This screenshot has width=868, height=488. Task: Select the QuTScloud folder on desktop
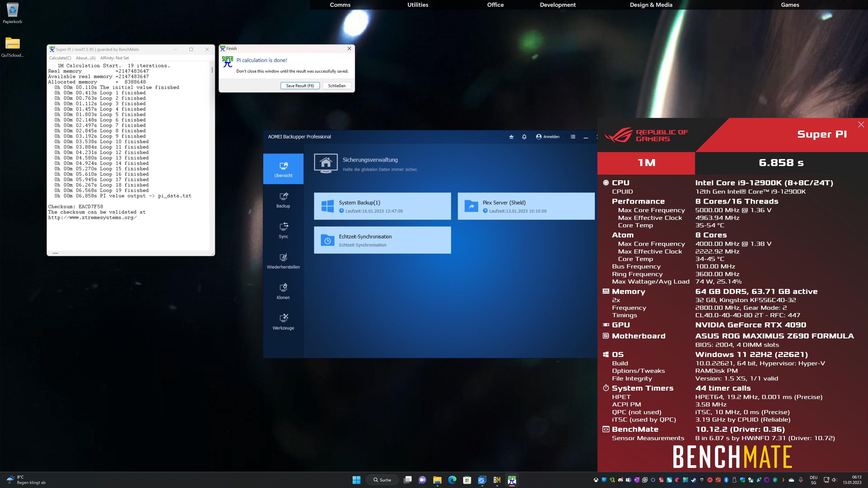pyautogui.click(x=12, y=47)
